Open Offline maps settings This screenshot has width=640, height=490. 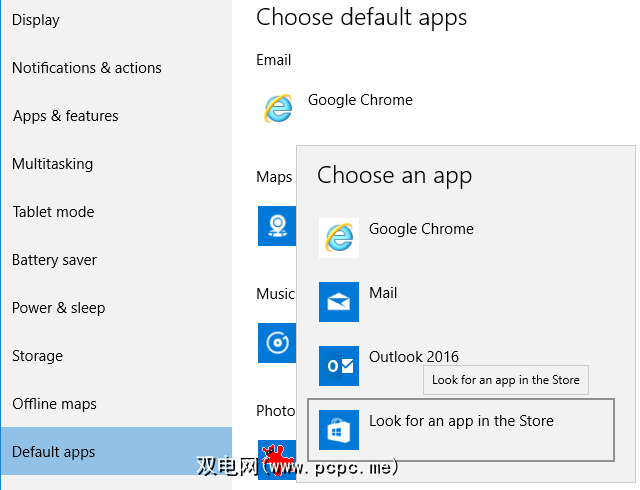click(55, 404)
